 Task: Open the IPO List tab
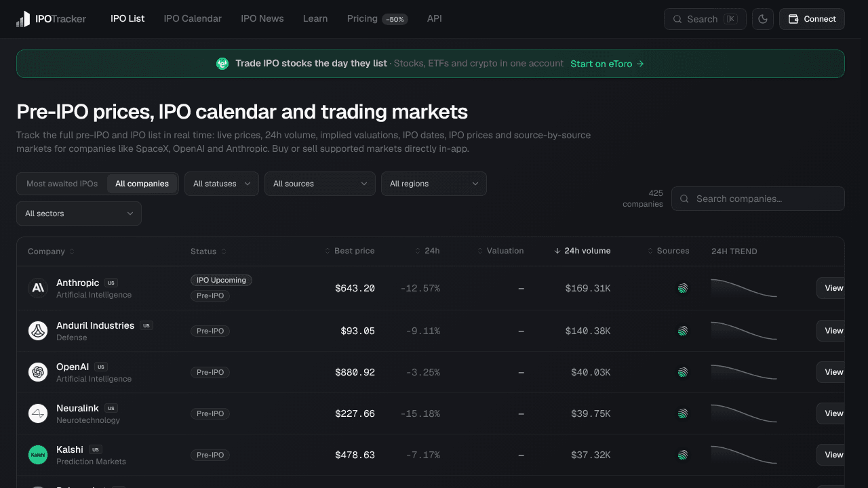(x=127, y=18)
